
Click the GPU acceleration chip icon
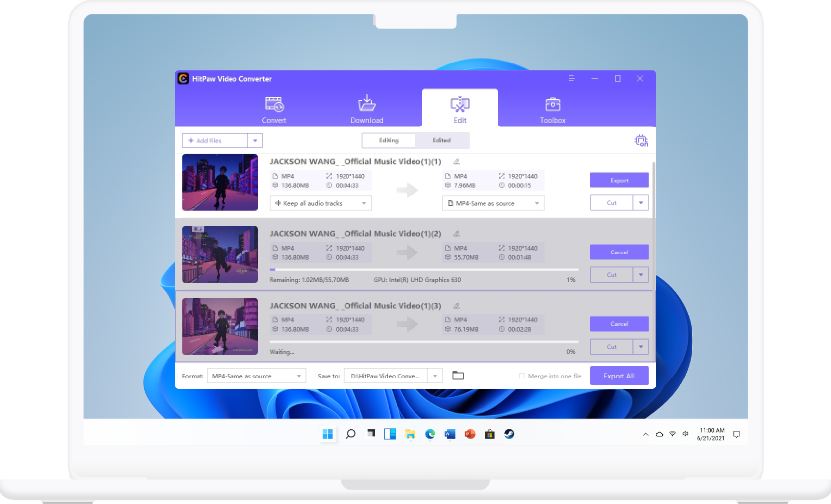click(641, 141)
